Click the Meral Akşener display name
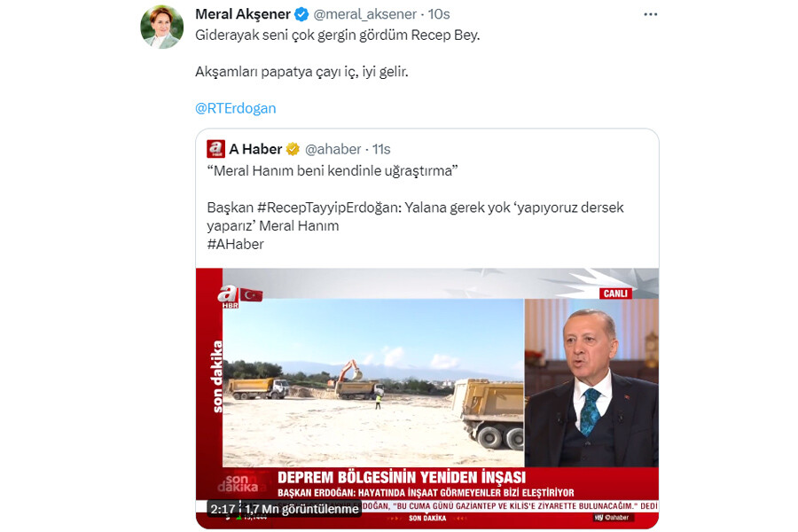This screenshot has width=798, height=532. (243, 14)
